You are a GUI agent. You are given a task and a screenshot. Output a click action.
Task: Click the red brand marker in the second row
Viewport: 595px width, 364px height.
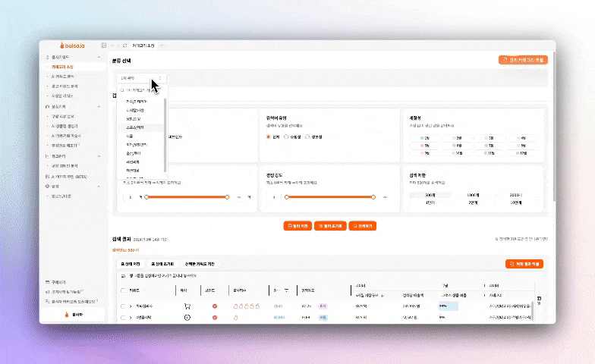[215, 317]
